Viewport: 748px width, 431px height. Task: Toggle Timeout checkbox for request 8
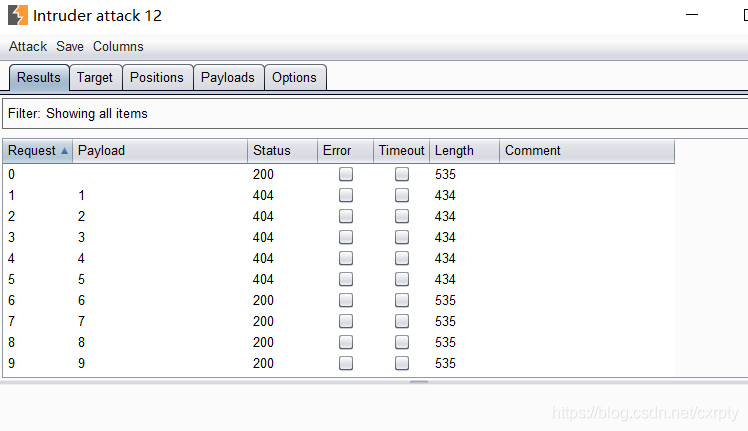(x=402, y=342)
